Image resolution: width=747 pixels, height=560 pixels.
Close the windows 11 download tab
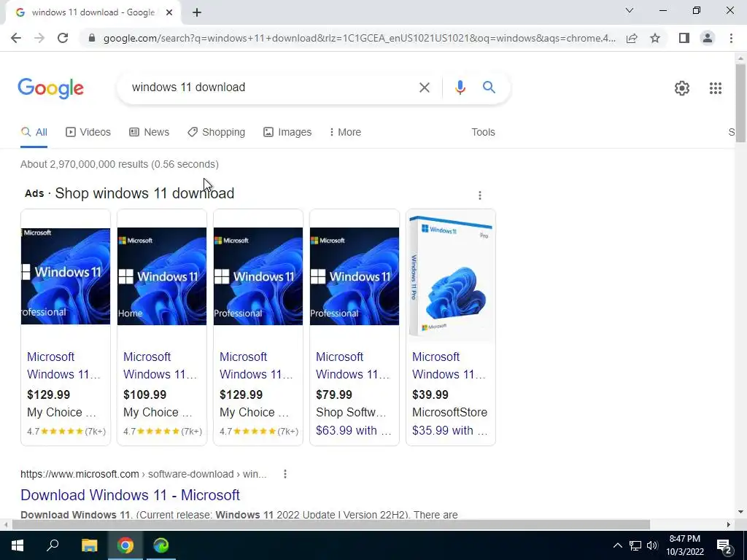tap(169, 13)
